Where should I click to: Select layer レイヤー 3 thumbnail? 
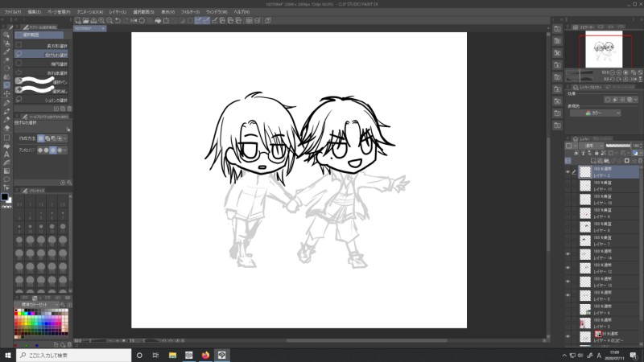click(585, 323)
